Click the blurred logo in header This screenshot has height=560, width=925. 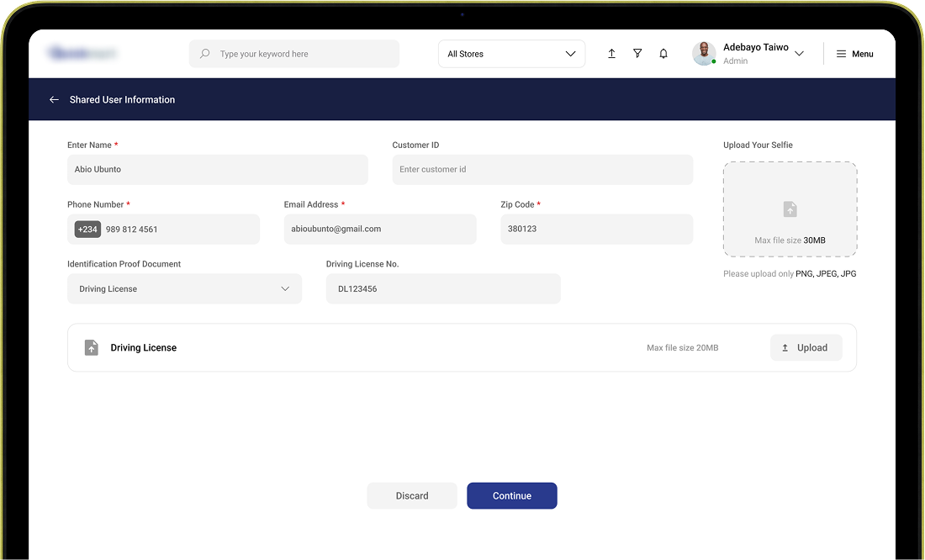(x=82, y=54)
